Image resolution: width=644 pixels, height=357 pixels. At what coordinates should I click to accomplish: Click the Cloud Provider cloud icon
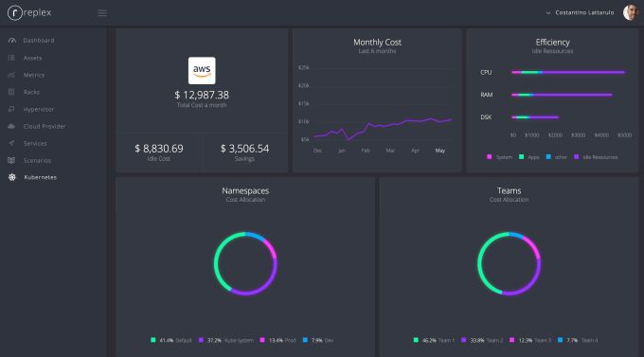[11, 126]
